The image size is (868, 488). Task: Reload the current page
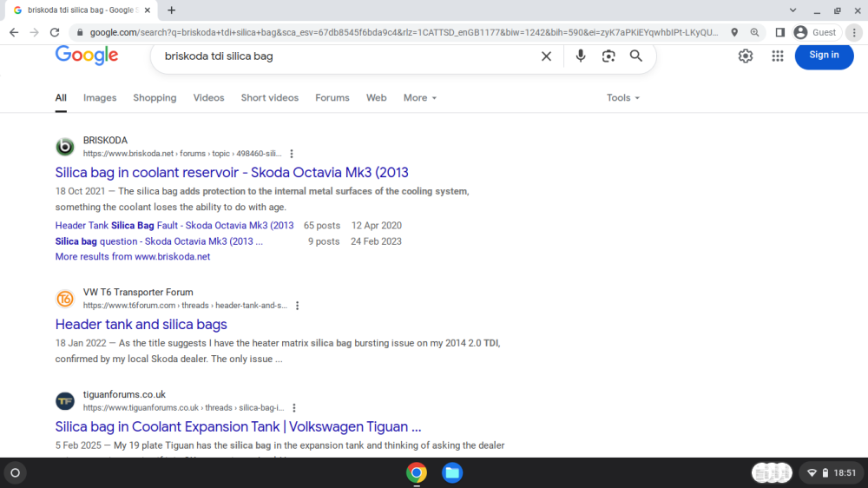tap(54, 33)
